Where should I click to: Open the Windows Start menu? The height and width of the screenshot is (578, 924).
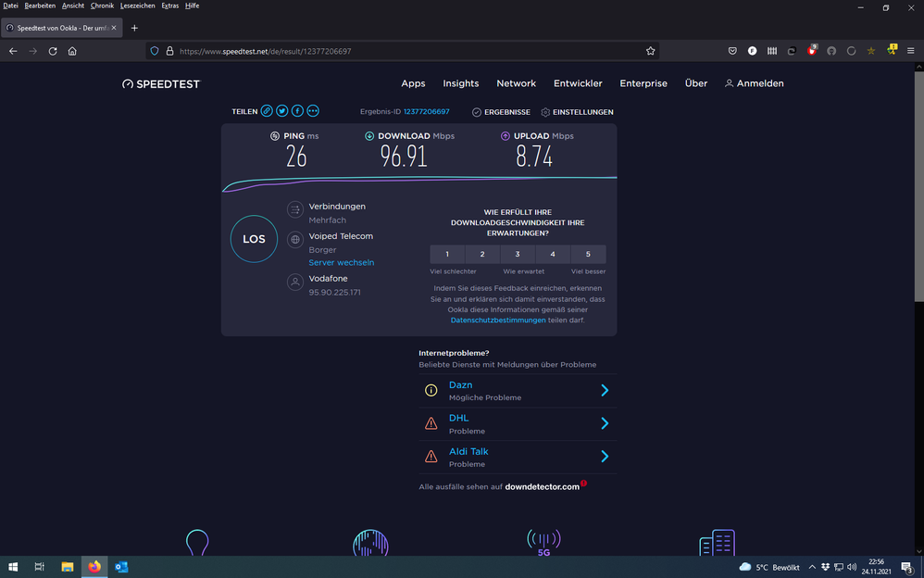coord(13,567)
